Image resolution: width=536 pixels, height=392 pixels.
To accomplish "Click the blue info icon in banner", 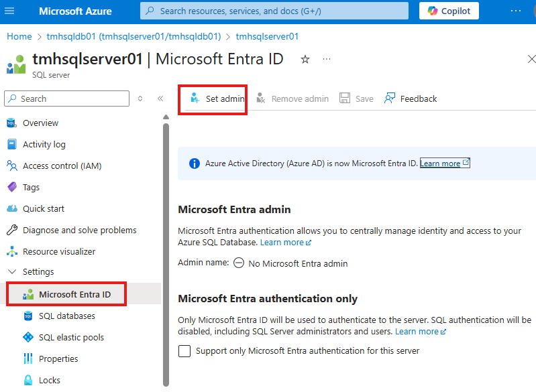I will 195,164.
